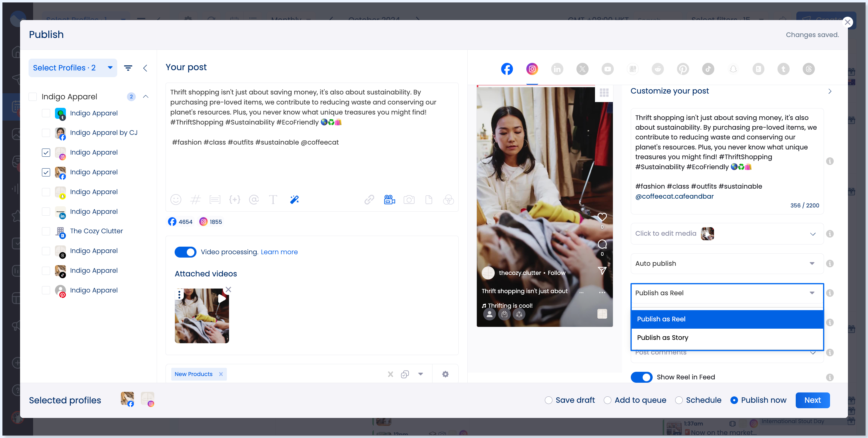The width and height of the screenshot is (868, 438).
Task: Click the link attachment icon
Action: (x=369, y=200)
